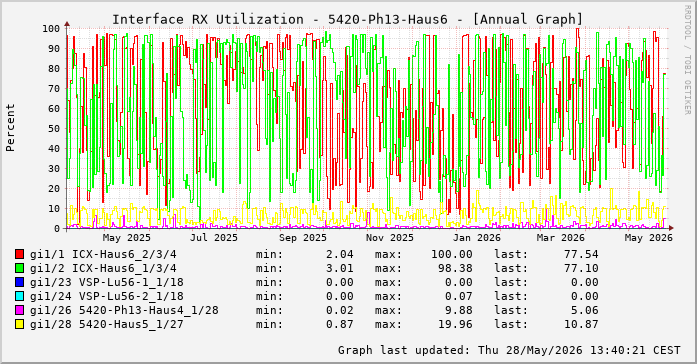Click the min value 2.04 for gi1/1

340,255
